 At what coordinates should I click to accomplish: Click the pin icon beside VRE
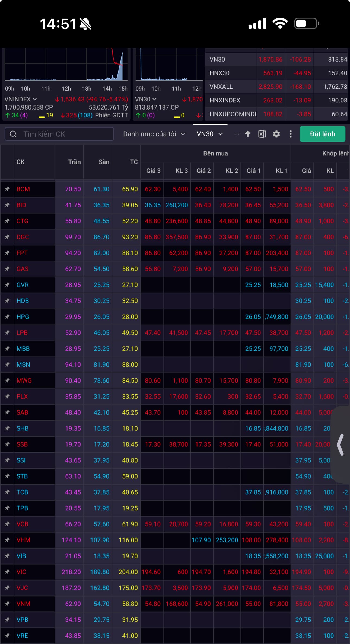click(7, 635)
